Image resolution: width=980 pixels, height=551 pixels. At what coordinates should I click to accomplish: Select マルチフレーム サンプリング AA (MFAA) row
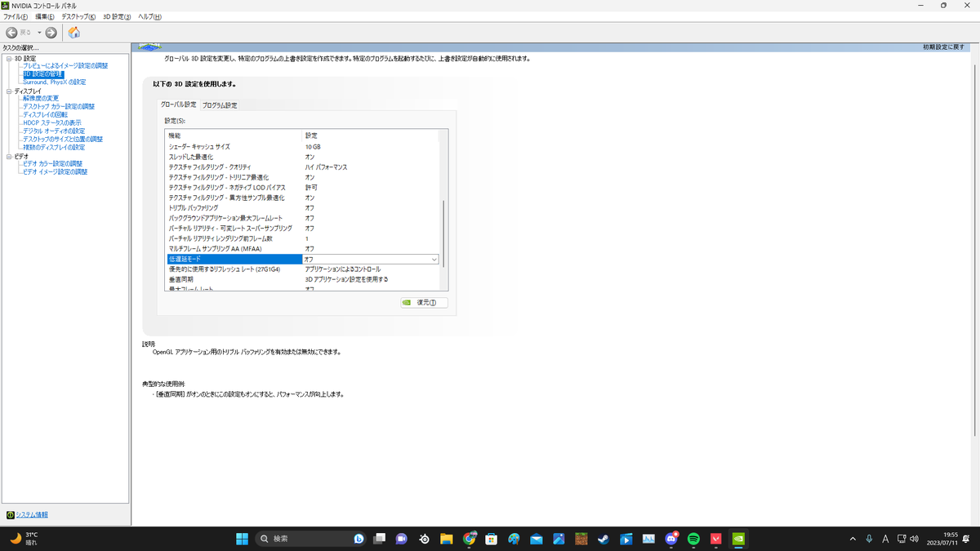coord(302,248)
